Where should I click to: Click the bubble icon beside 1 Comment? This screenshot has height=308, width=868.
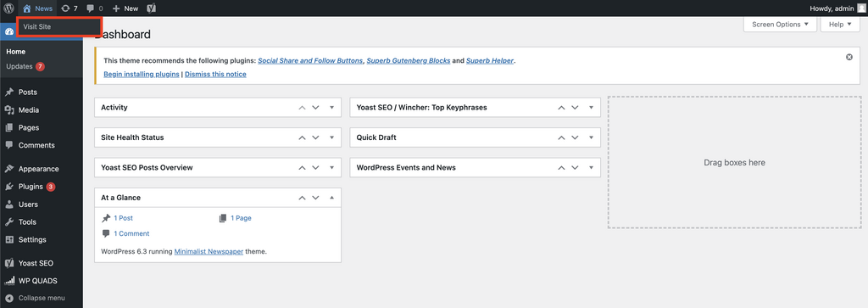click(106, 234)
